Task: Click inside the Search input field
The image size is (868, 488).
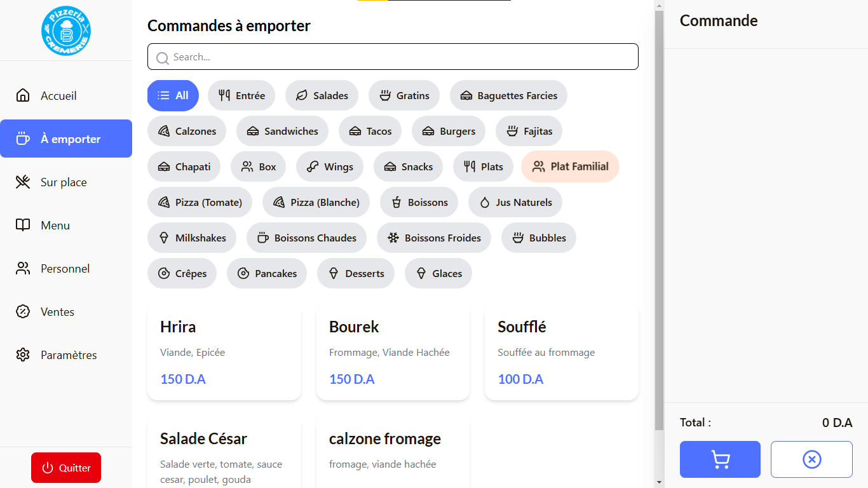Action: [x=400, y=57]
